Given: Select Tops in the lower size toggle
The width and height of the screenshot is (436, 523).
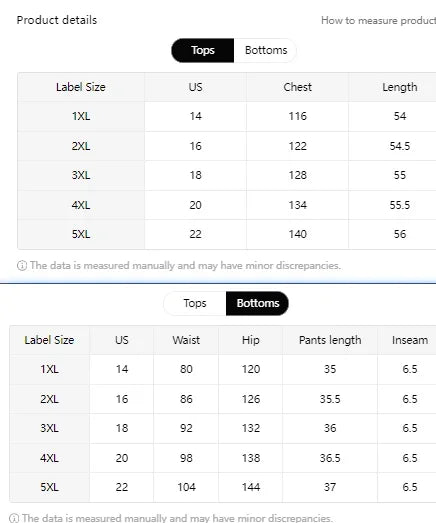Looking at the screenshot, I should tap(195, 303).
